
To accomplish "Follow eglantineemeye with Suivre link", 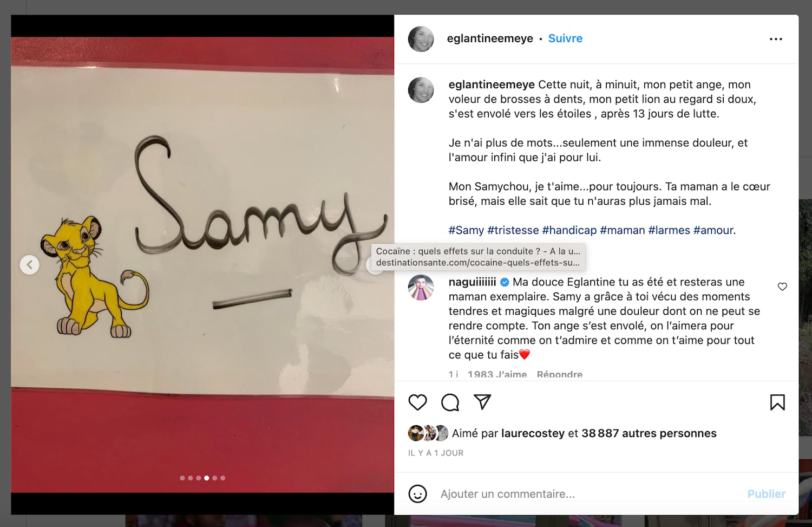I will (565, 38).
